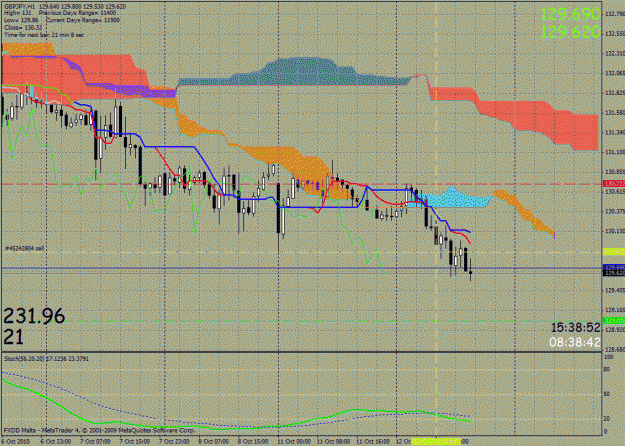
Task: Click the '11 Oct 08:00' time axis label
Action: pyautogui.click(x=333, y=442)
